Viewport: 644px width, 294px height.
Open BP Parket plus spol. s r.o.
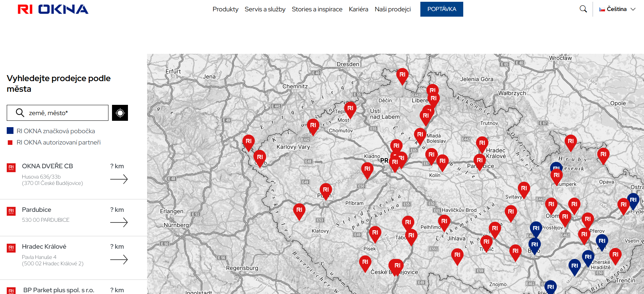59,290
